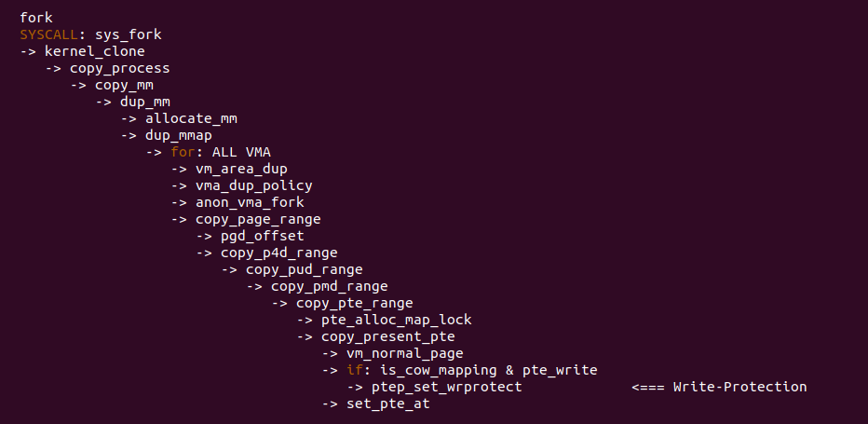Image resolution: width=868 pixels, height=424 pixels.
Task: Select the vm_area_dup line
Action: click(x=241, y=169)
